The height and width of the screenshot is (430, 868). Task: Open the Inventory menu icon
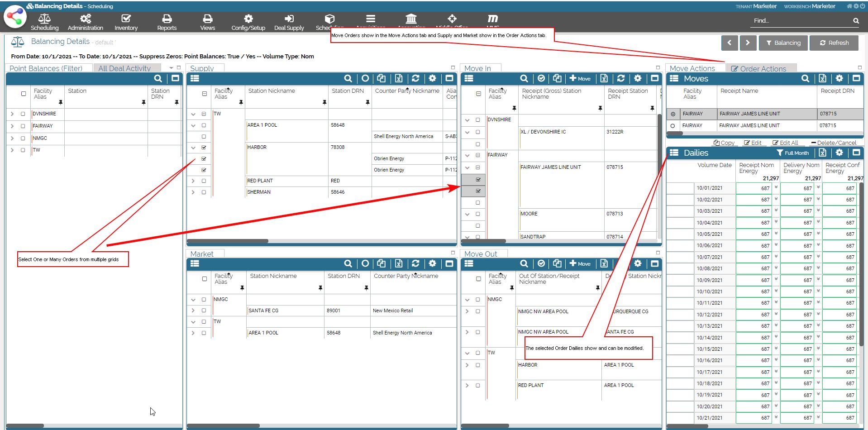point(126,19)
